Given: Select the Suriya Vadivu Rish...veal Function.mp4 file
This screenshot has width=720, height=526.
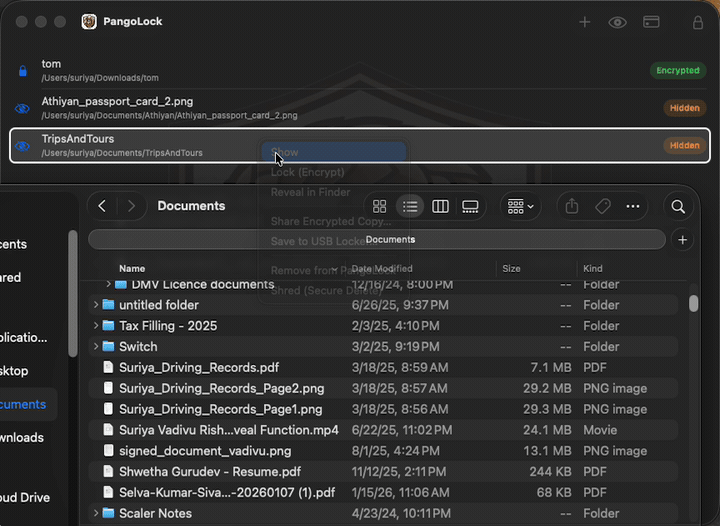Looking at the screenshot, I should tap(383, 430).
